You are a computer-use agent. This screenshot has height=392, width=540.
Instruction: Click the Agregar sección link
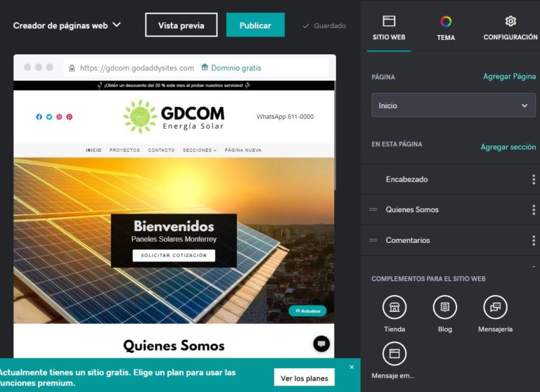click(x=508, y=147)
